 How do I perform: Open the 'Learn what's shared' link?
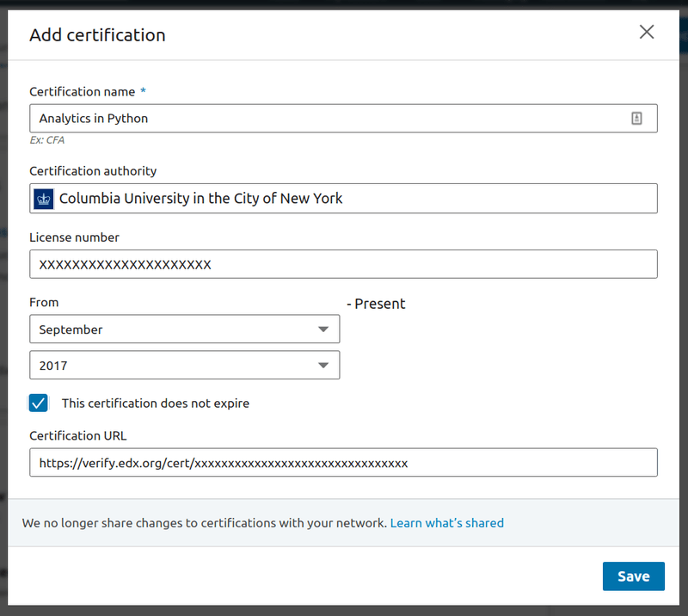click(x=447, y=523)
